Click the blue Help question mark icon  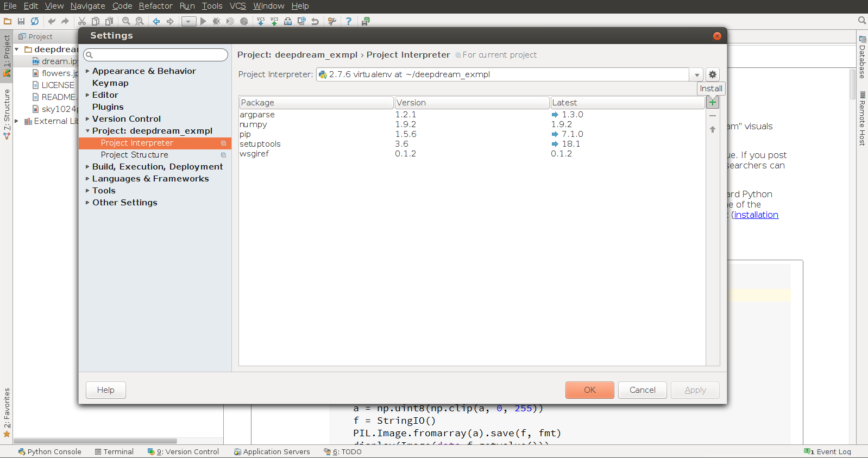349,21
